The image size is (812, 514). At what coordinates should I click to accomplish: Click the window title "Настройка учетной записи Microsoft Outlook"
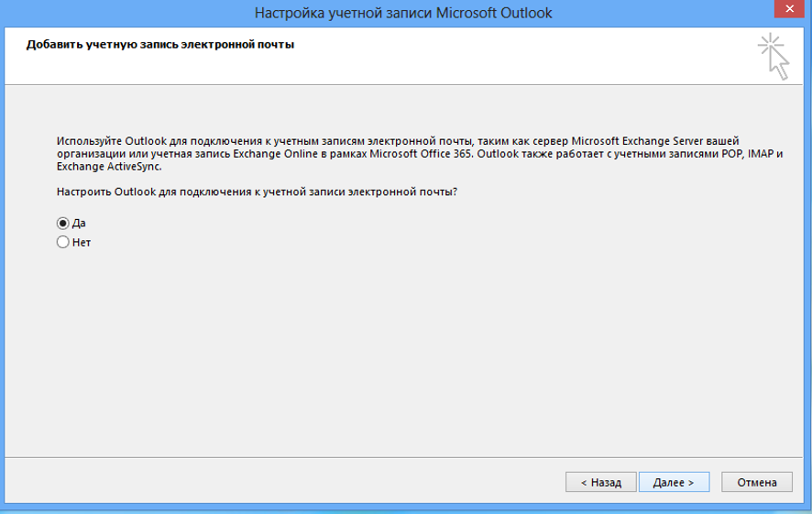point(403,13)
